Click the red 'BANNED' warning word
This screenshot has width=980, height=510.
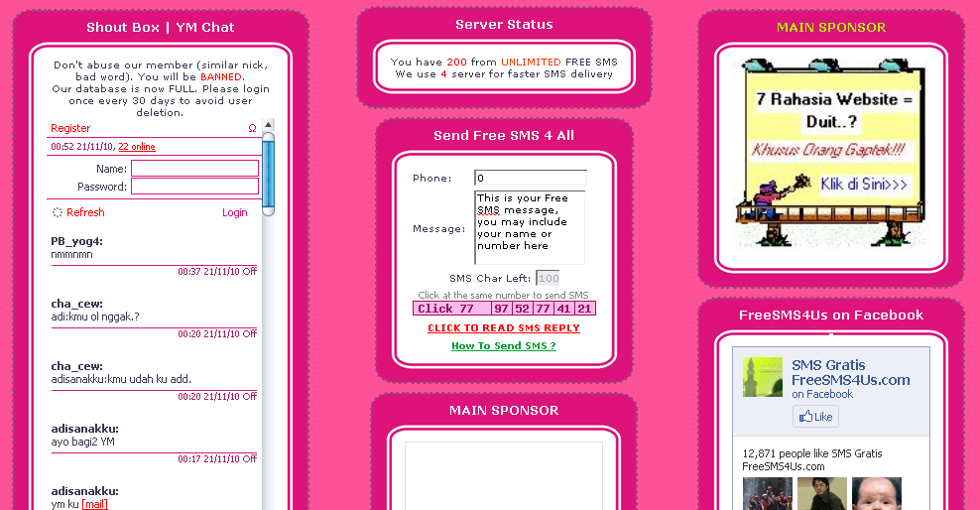[220, 76]
